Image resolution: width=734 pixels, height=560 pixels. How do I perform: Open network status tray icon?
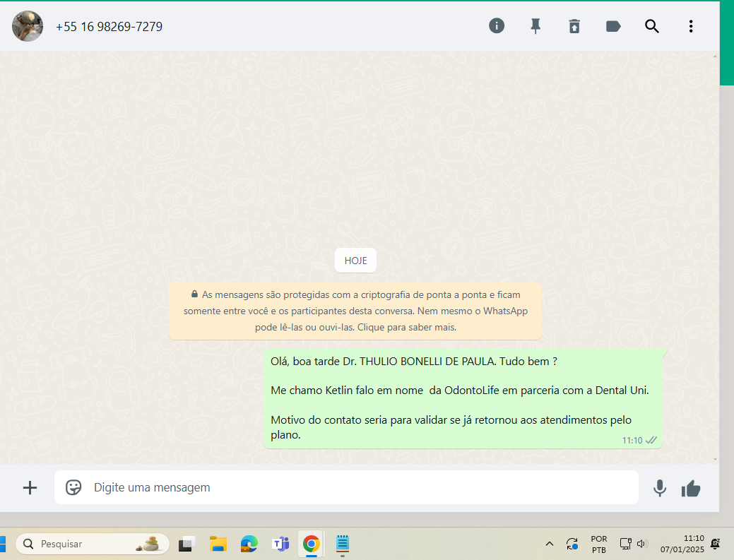point(626,544)
